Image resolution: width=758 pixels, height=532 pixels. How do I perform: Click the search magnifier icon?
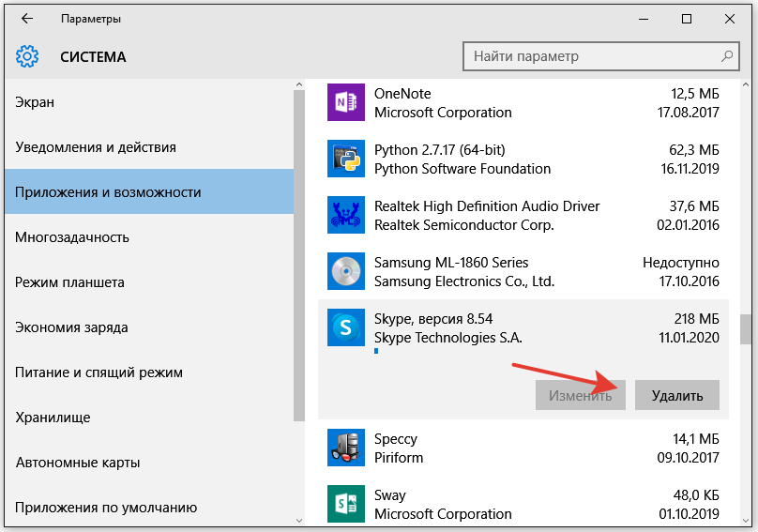click(x=728, y=56)
